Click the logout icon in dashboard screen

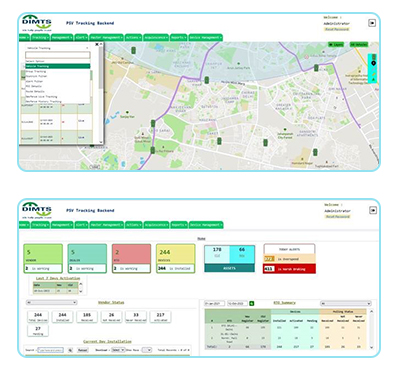[373, 210]
